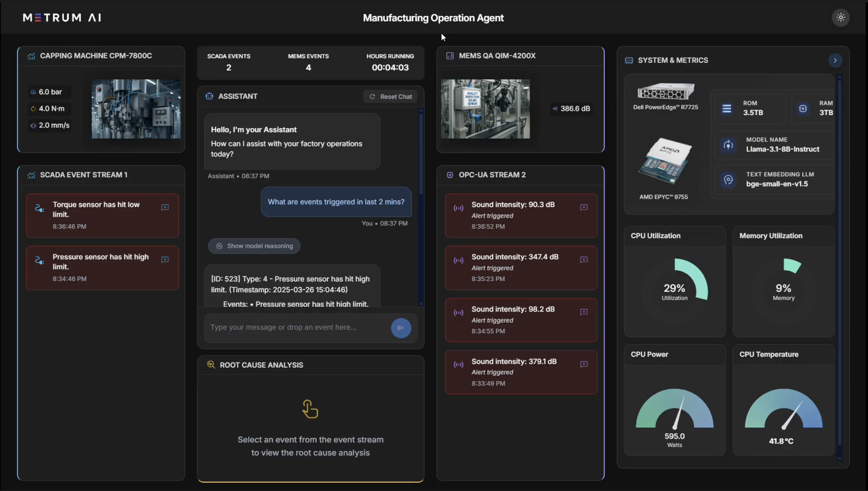Expand the System & Metrics chevron
Viewport: 868px width, 491px height.
click(835, 60)
